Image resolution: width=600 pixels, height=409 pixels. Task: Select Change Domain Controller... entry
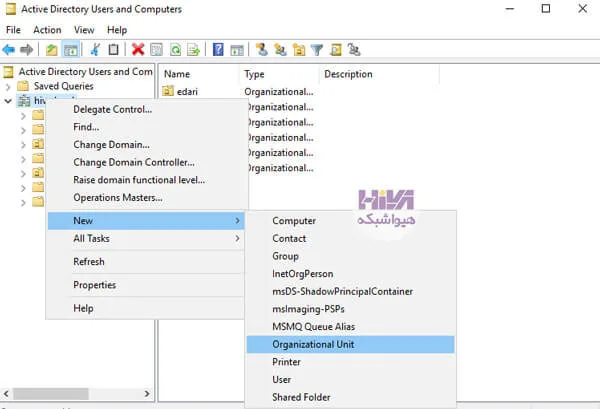[x=145, y=162]
